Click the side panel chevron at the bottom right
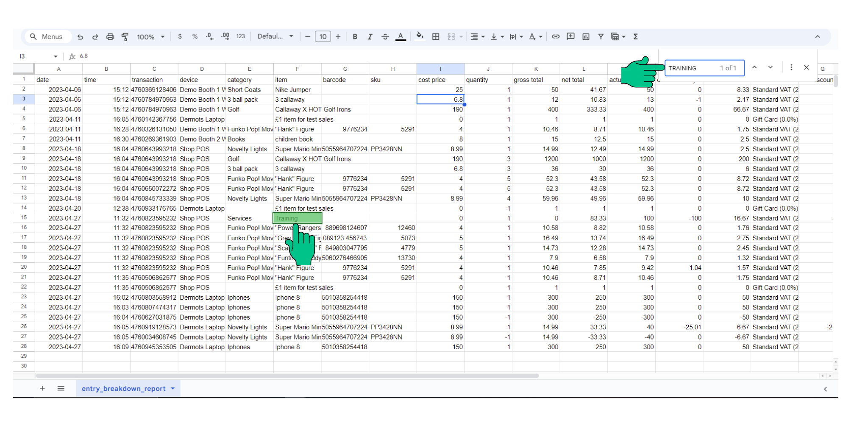Viewport: 868px width, 434px height. (825, 389)
